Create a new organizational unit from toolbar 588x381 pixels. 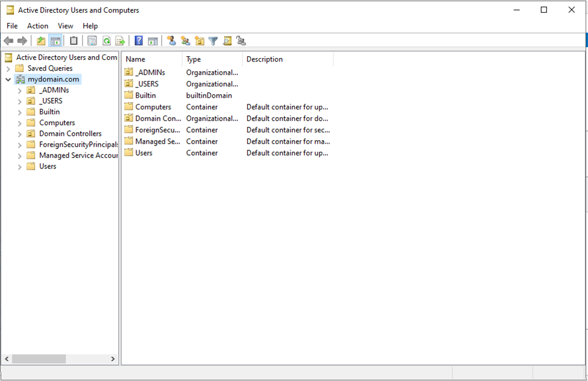click(x=200, y=41)
